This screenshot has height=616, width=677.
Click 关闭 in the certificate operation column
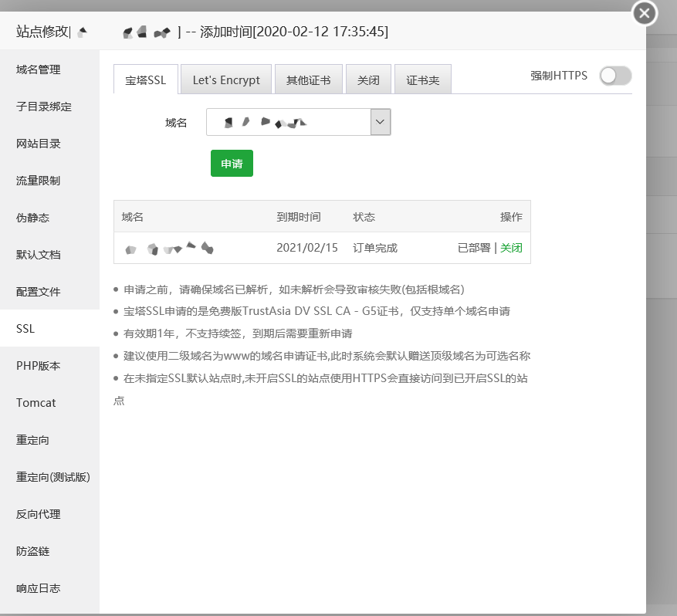(x=511, y=248)
